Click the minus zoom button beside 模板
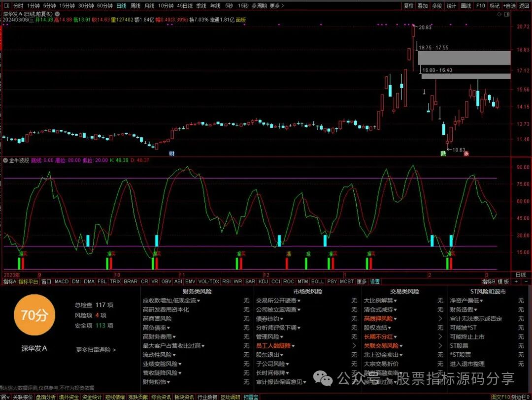This screenshot has height=400, width=532. coord(526,281)
